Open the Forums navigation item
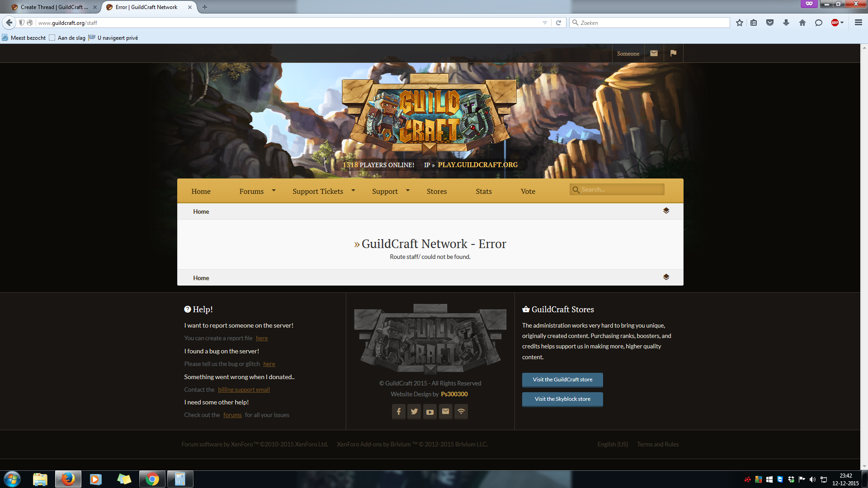The image size is (868, 488). pos(251,191)
